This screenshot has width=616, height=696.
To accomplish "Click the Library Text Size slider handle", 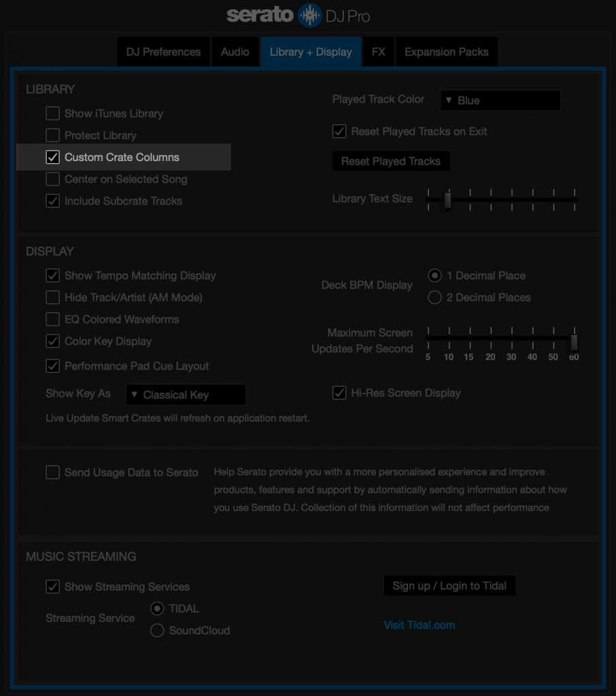I will [447, 200].
